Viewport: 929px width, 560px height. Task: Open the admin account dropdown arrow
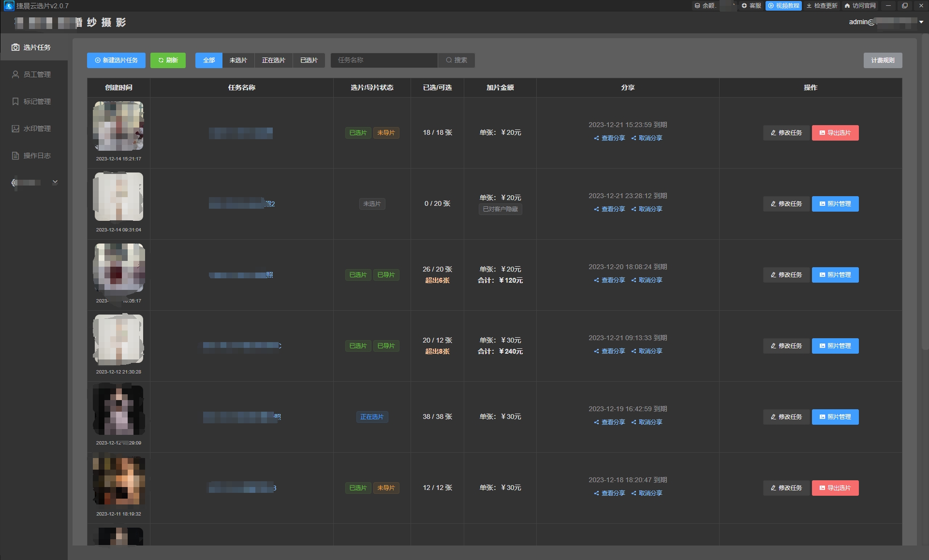(x=921, y=22)
